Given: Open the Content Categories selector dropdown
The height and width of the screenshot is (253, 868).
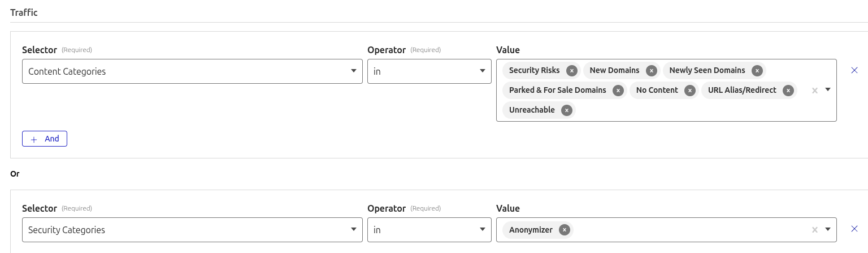Looking at the screenshot, I should (x=192, y=71).
